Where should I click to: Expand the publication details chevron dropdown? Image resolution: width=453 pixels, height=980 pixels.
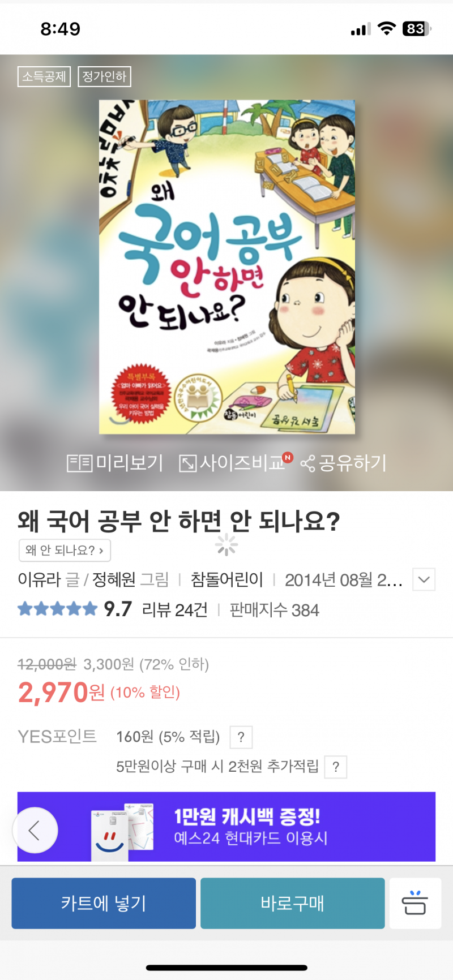point(424,579)
